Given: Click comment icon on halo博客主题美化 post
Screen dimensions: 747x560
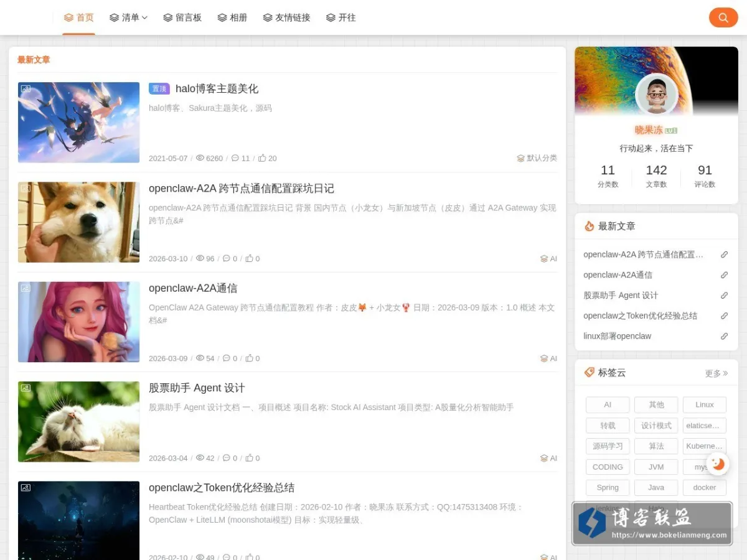Looking at the screenshot, I should click(x=235, y=158).
